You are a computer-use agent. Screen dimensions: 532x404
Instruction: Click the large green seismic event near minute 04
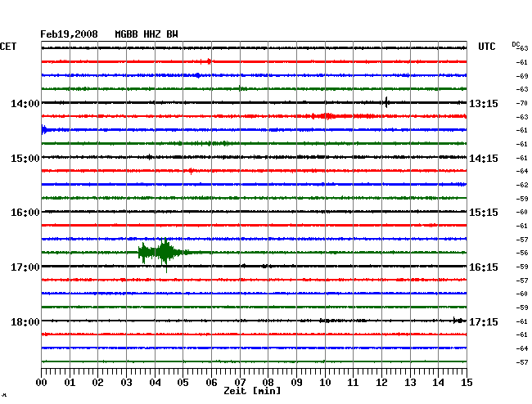tap(163, 253)
